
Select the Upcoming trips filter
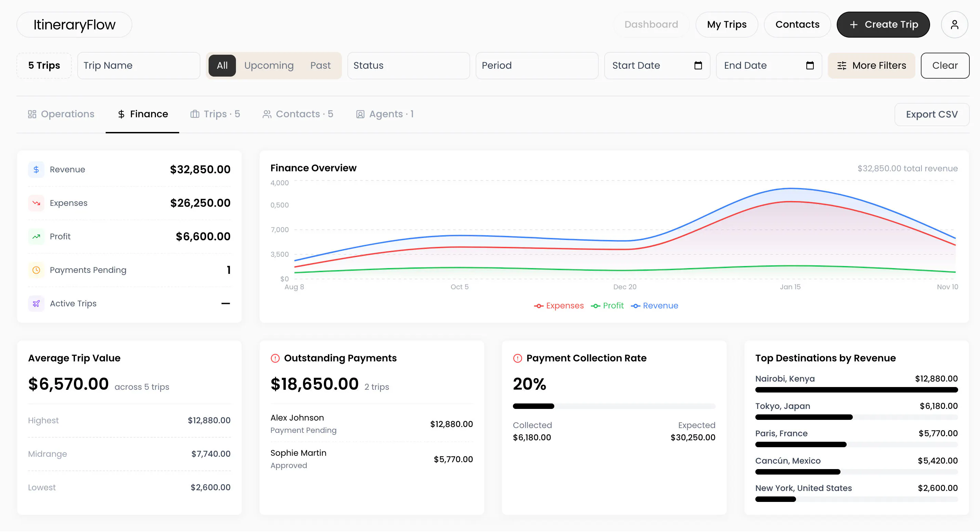click(269, 65)
